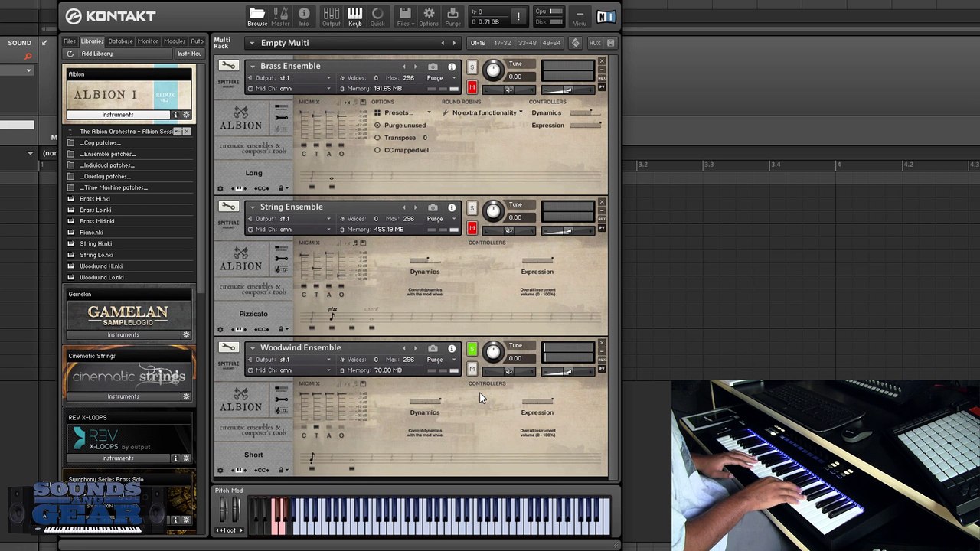Select the String Lo.nki instrument
This screenshot has width=980, height=551.
pos(96,255)
